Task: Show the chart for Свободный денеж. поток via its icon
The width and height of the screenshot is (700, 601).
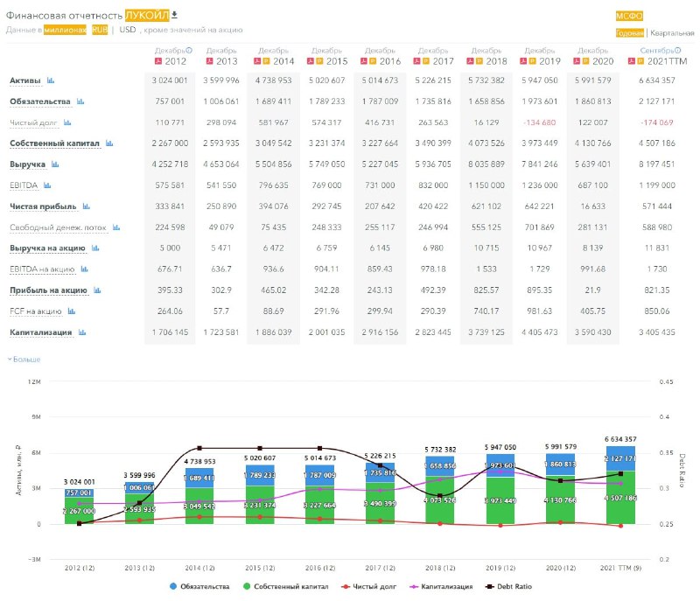Action: 116,227
